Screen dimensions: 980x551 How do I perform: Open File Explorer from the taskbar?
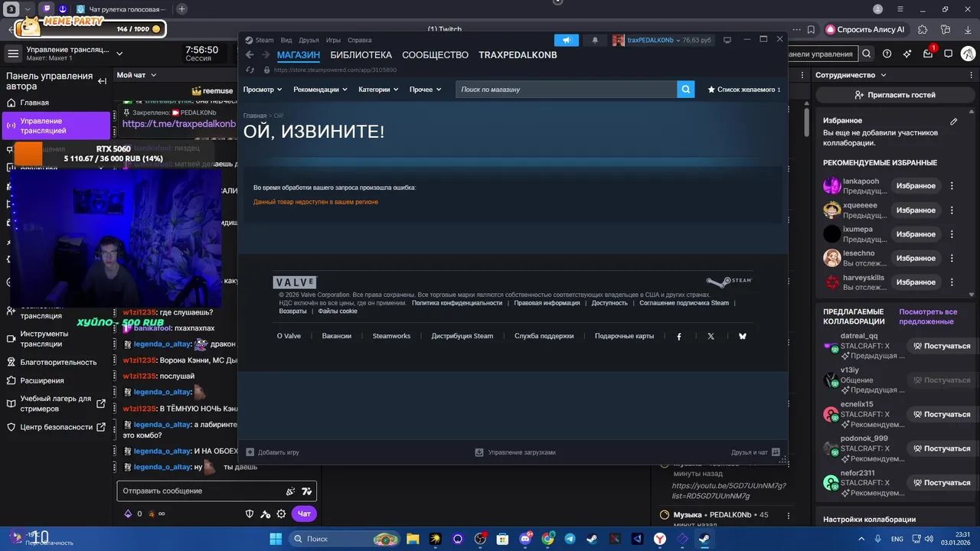point(413,539)
